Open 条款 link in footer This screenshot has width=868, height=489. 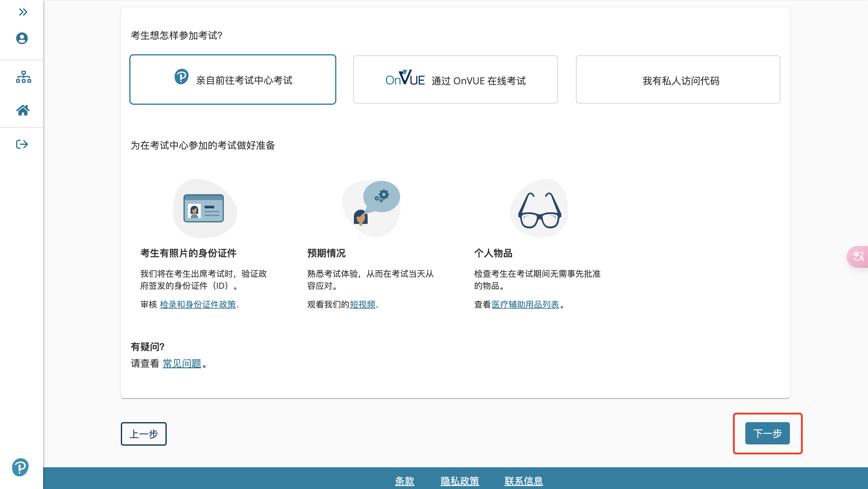point(404,481)
